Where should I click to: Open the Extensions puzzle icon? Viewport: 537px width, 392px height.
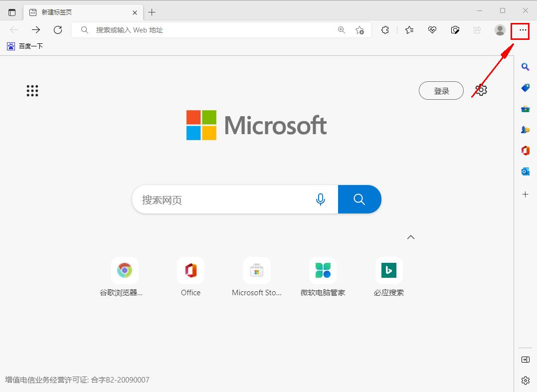tap(385, 30)
